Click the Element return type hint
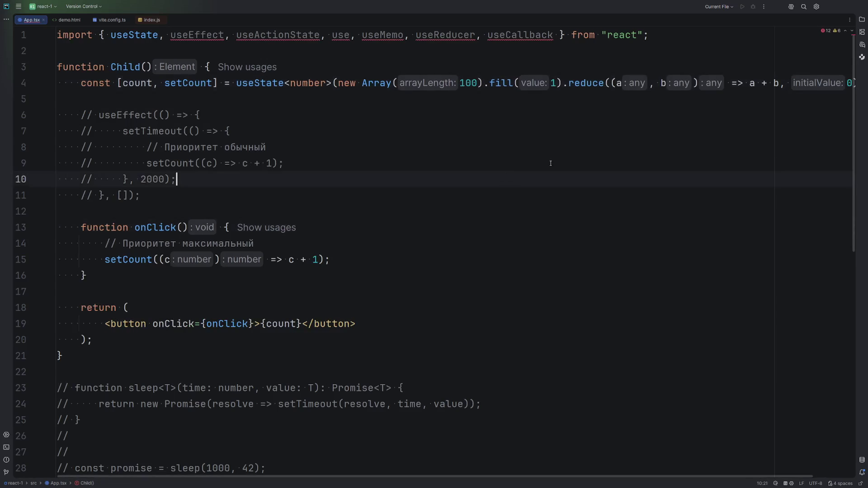 pyautogui.click(x=175, y=67)
